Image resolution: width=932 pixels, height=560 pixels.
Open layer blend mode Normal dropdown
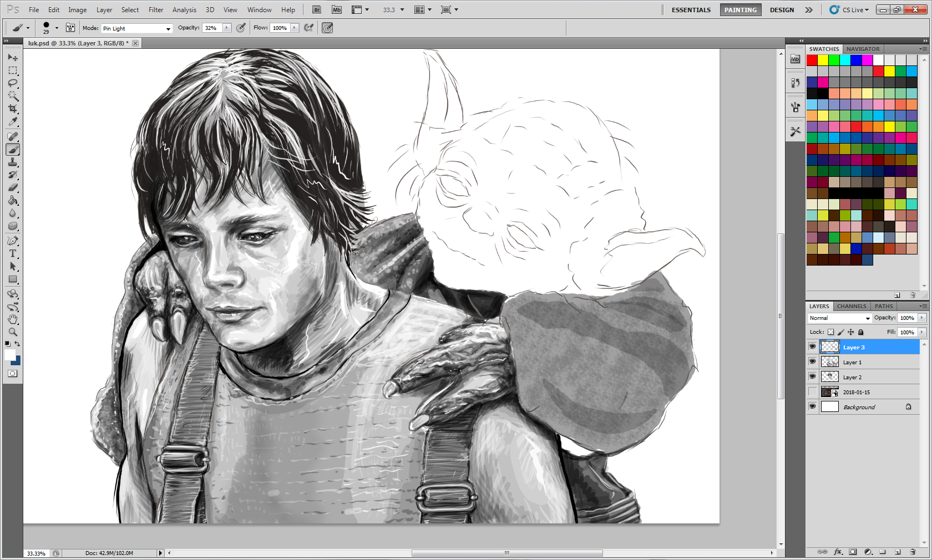pos(839,318)
